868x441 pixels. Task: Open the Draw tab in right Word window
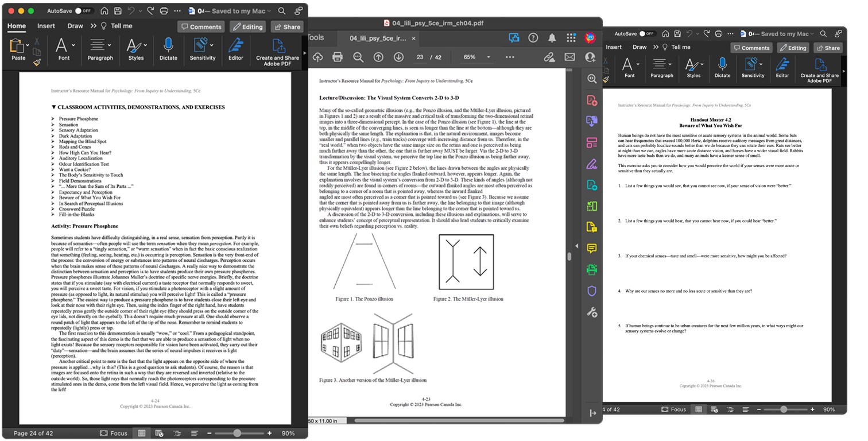(x=640, y=47)
